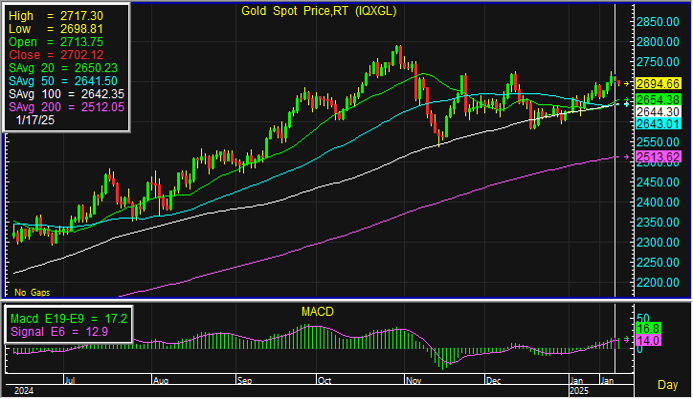Click the yellow 2694.66 price label
This screenshot has height=399, width=693.
coord(659,84)
